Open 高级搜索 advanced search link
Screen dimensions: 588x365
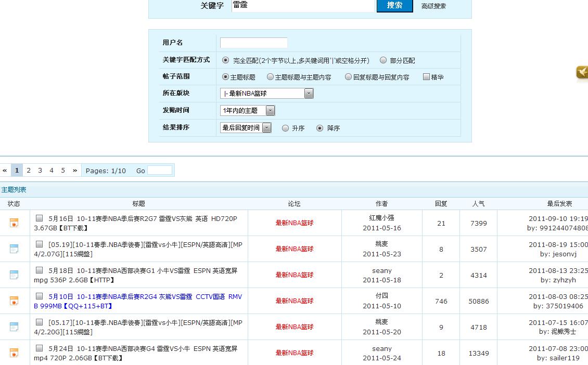(x=433, y=6)
